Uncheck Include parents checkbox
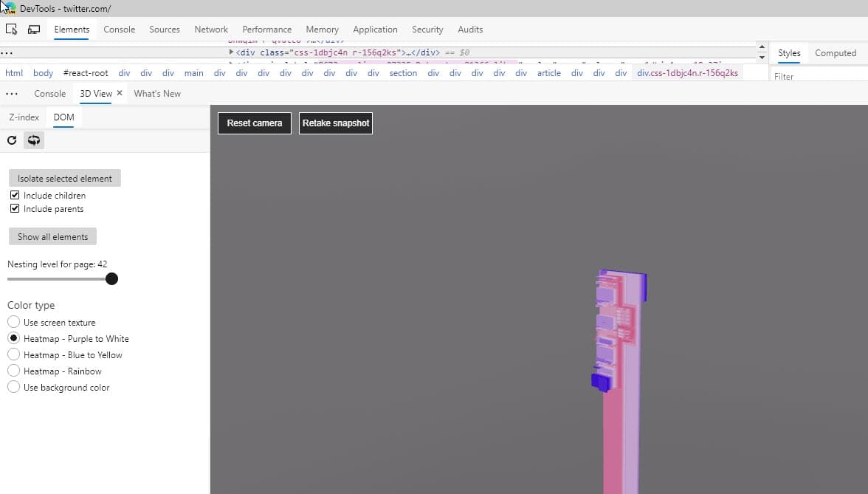The image size is (868, 494). pos(15,208)
